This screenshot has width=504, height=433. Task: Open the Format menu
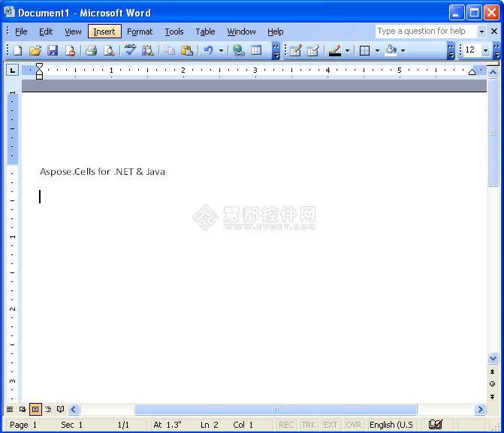pos(140,32)
